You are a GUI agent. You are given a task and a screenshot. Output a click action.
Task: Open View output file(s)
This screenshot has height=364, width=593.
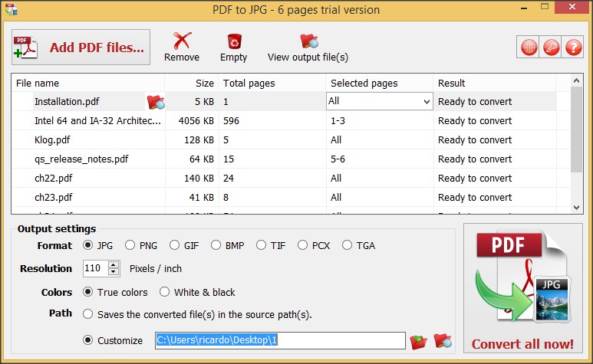point(308,48)
